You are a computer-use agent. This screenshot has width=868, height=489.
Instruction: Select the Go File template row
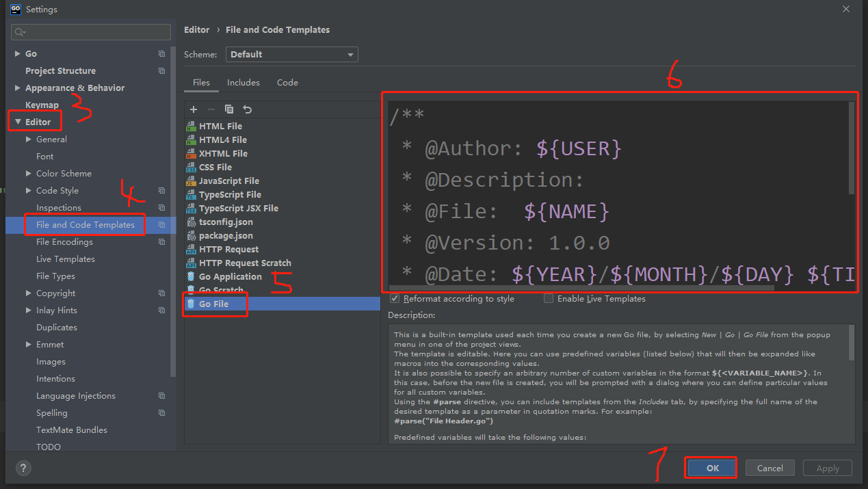281,304
